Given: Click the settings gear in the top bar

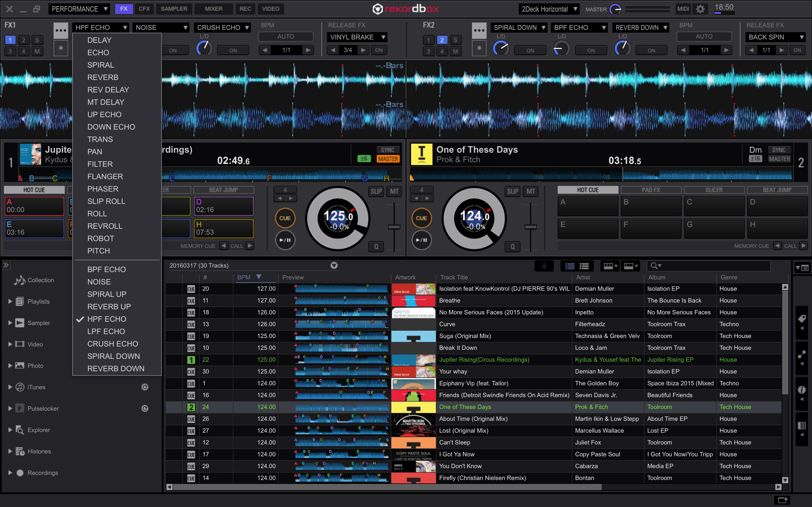Looking at the screenshot, I should click(x=701, y=9).
